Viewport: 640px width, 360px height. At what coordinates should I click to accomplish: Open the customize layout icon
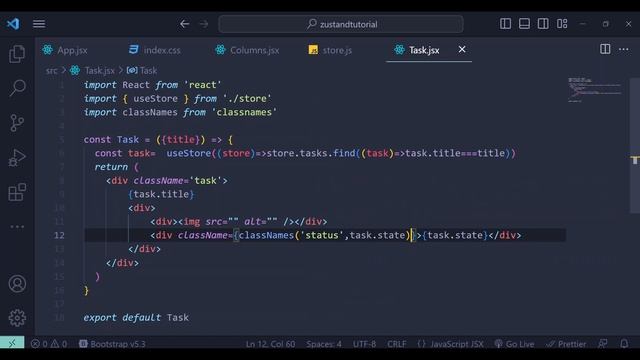pyautogui.click(x=562, y=24)
